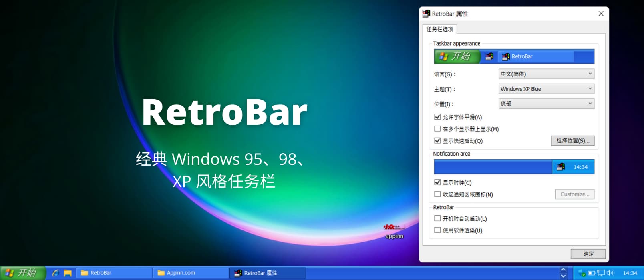
Task: Click the Customize... button
Action: [x=575, y=194]
